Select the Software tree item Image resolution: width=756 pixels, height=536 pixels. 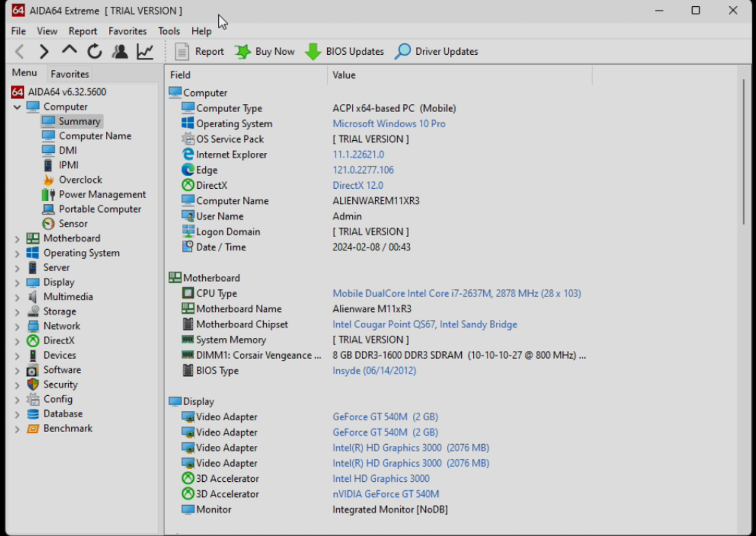pos(54,370)
